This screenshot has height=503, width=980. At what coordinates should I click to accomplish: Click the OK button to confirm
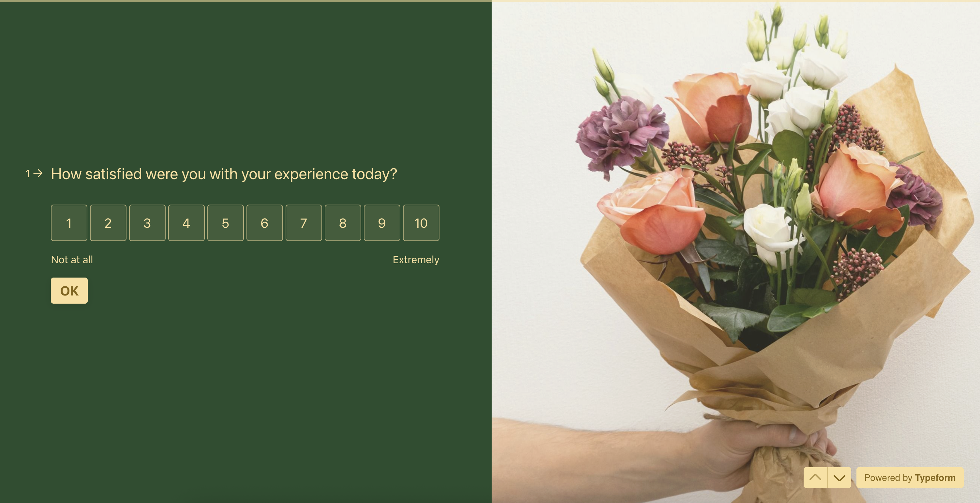pos(69,291)
